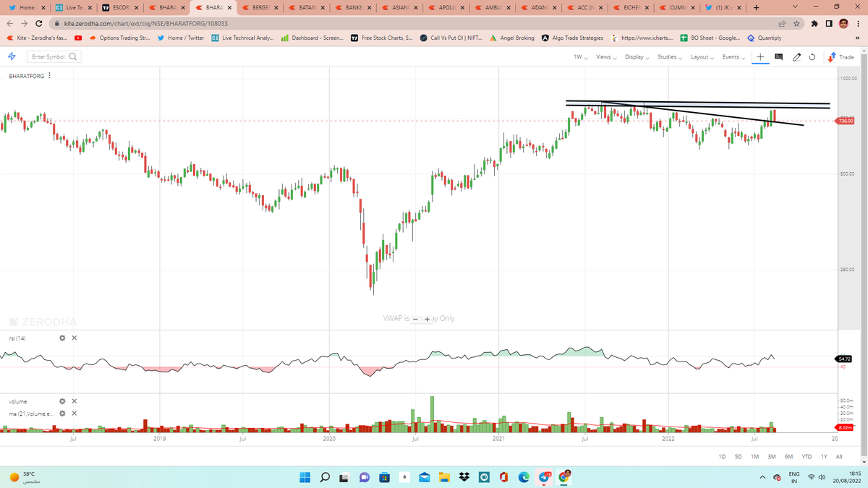Open Angel Broking bookmark
868x488 pixels.
tap(512, 38)
